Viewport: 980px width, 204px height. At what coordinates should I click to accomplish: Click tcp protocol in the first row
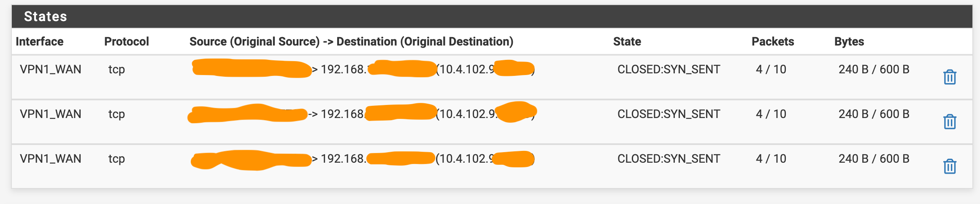[116, 69]
